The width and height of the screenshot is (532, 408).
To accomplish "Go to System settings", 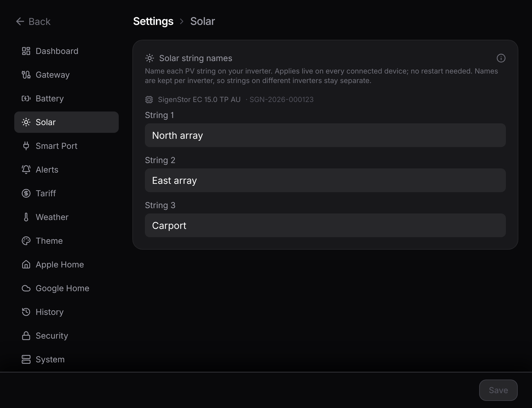I will click(x=66, y=359).
